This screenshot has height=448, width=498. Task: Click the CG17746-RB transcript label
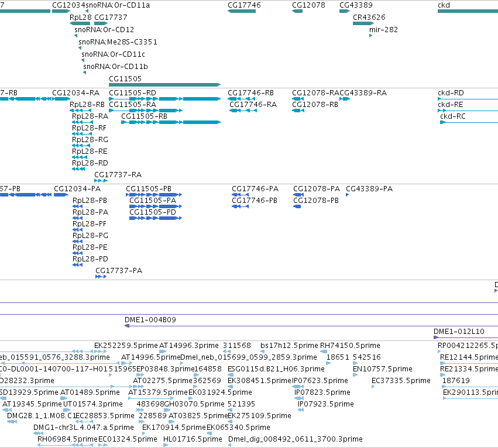pos(250,93)
